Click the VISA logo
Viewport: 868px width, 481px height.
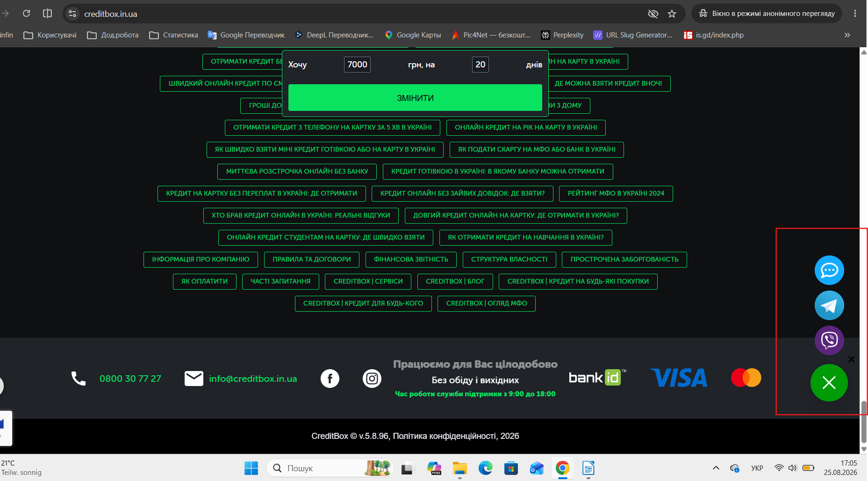679,378
